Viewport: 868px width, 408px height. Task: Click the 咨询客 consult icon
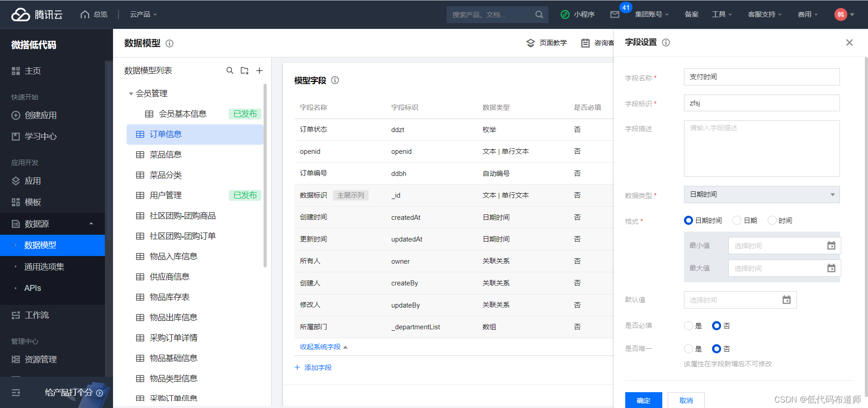coord(585,43)
